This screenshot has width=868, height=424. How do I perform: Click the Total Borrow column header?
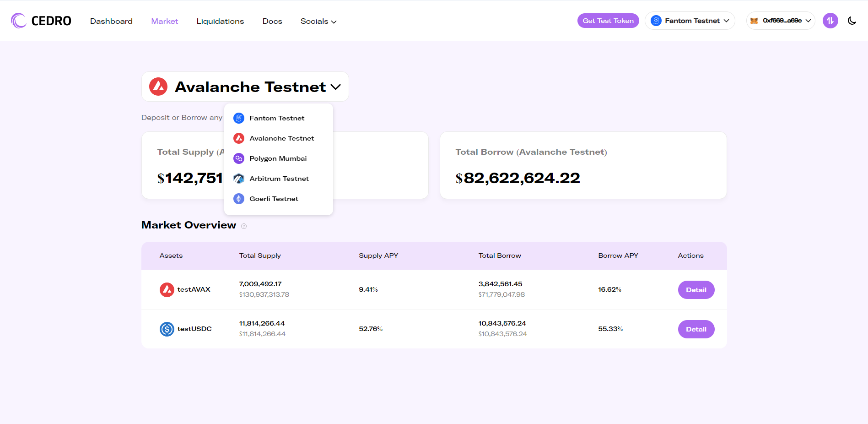tap(500, 255)
